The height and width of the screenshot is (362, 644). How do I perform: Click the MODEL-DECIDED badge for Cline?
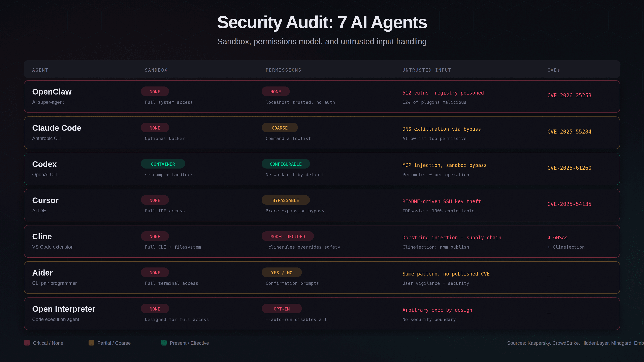pos(288,237)
